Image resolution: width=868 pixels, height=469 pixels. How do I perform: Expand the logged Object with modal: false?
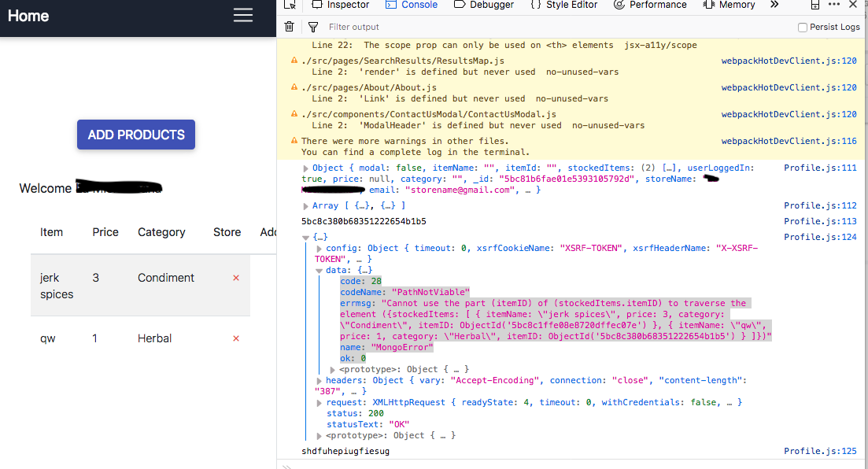coord(305,168)
